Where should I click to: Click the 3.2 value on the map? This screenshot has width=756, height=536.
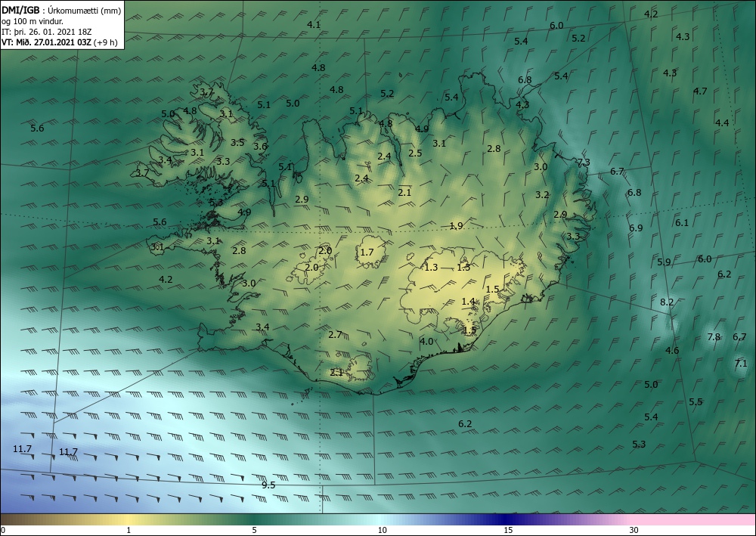click(x=542, y=195)
